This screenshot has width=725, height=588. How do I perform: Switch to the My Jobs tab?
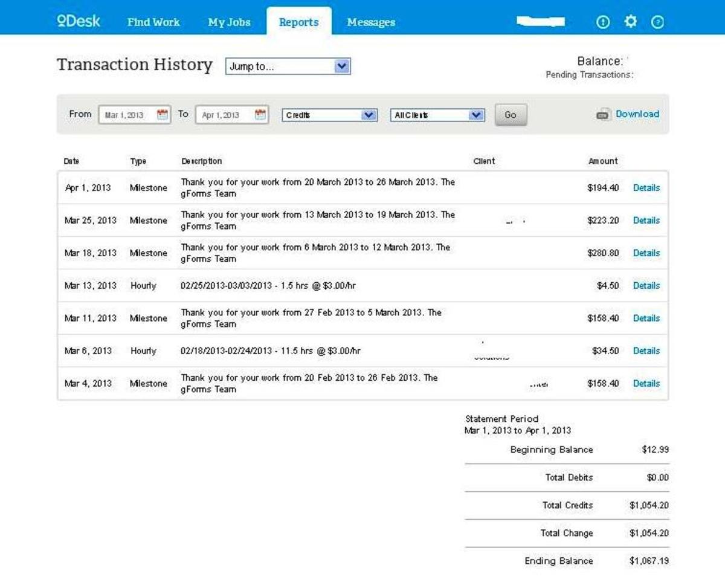coord(229,22)
